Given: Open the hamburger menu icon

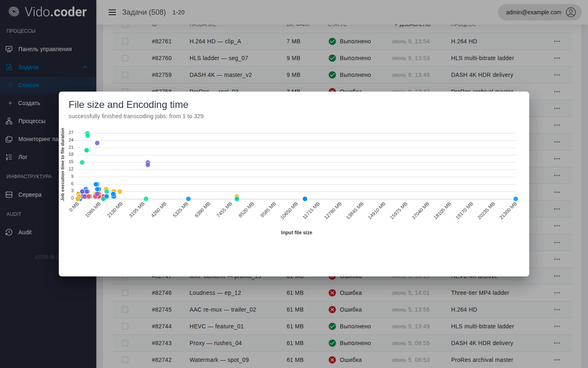Looking at the screenshot, I should [x=112, y=12].
